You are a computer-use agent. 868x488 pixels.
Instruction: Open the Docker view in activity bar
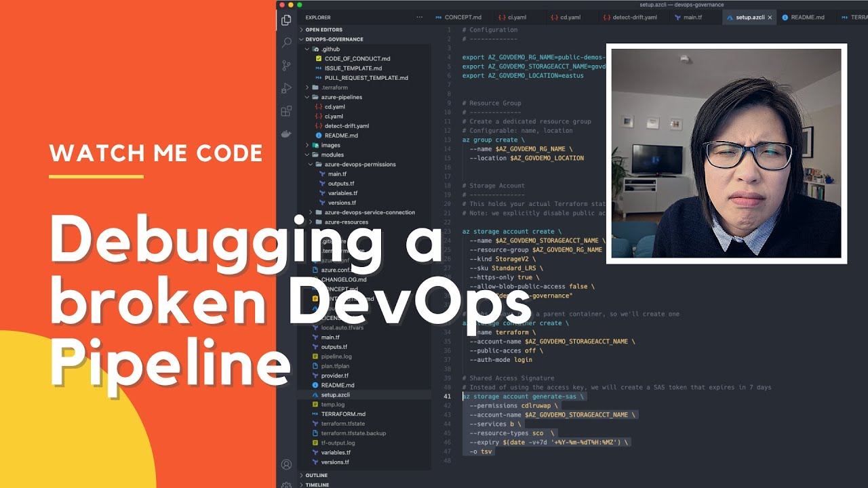pyautogui.click(x=286, y=134)
